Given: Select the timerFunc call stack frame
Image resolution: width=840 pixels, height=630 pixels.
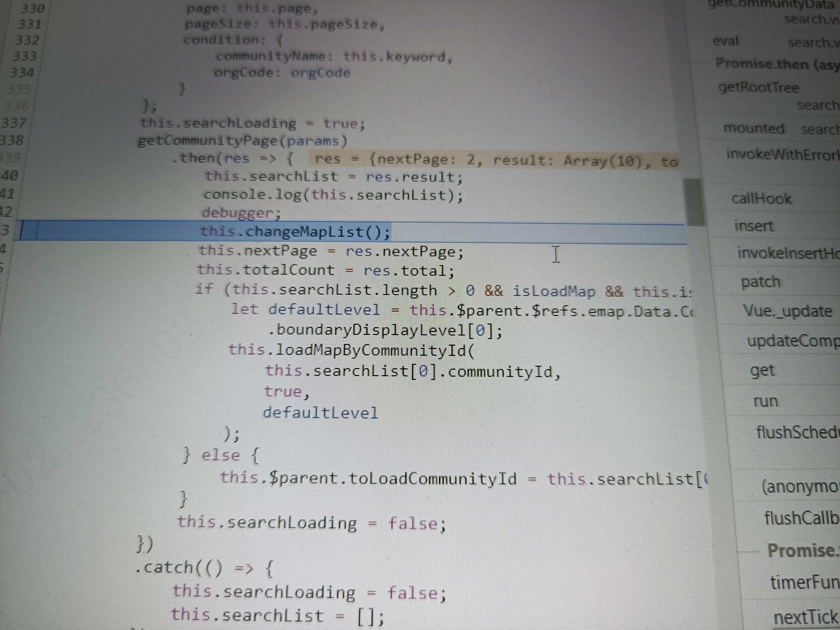Looking at the screenshot, I should coord(805,583).
